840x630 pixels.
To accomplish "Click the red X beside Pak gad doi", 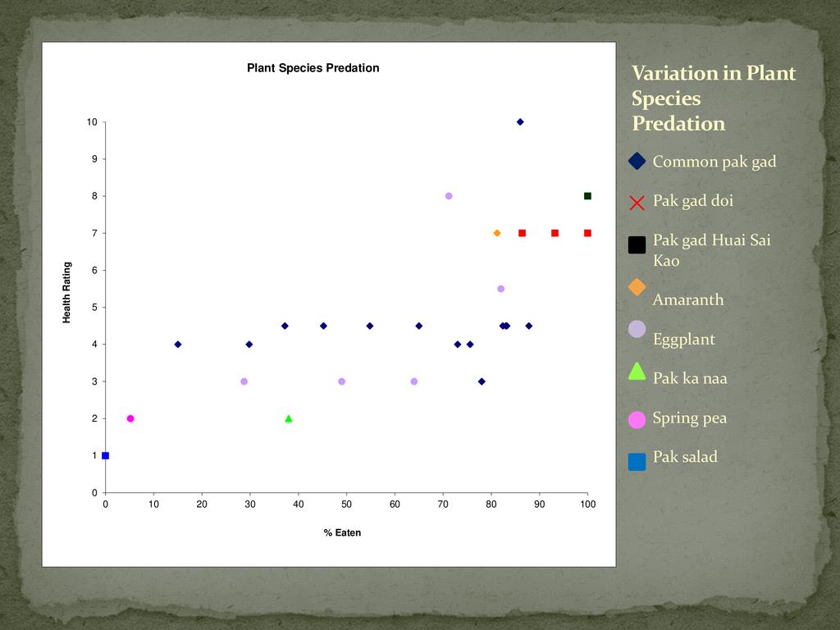I will pos(637,203).
